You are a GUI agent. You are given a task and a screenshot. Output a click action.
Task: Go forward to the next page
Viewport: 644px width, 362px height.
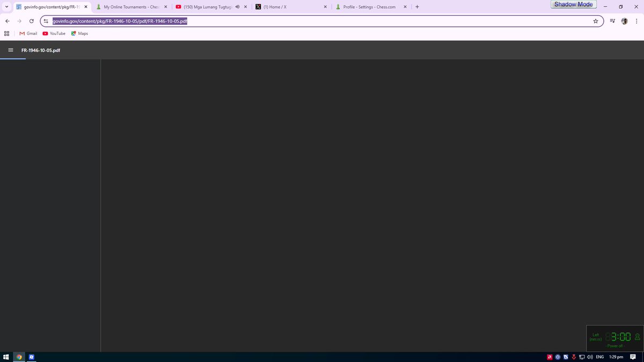tap(19, 21)
